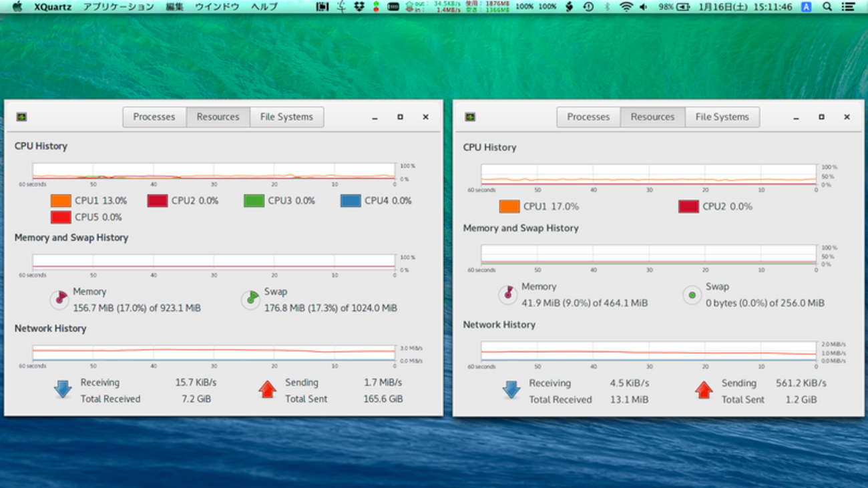Open the XQuartz application menu
Viewport: 868px width, 488px height.
[52, 7]
